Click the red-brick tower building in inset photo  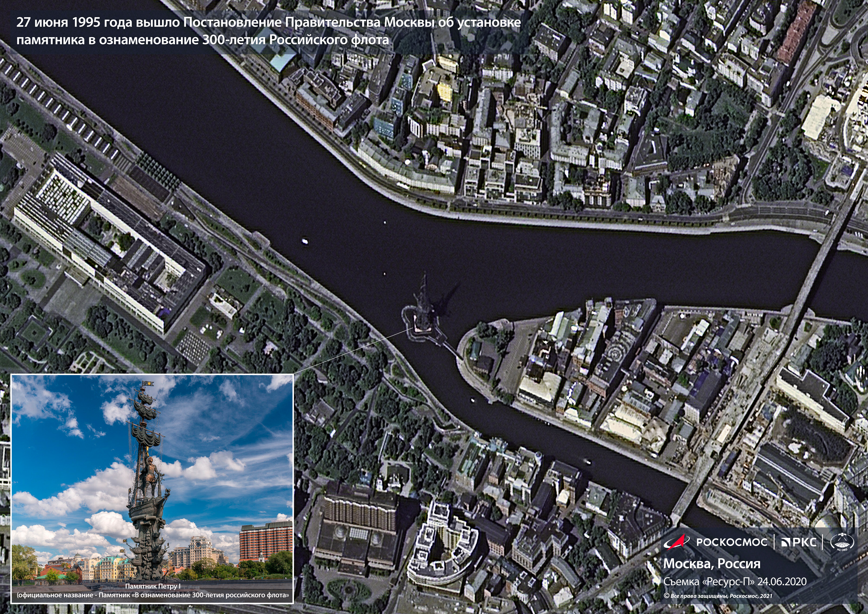pyautogui.click(x=266, y=541)
